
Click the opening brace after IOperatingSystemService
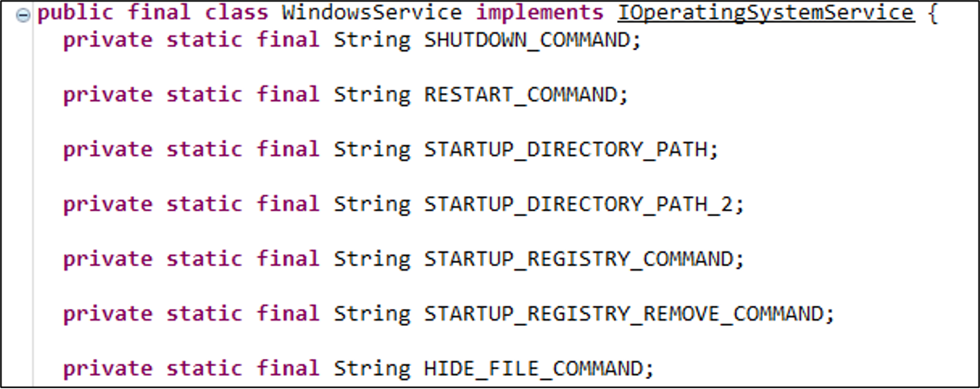pyautogui.click(x=933, y=13)
